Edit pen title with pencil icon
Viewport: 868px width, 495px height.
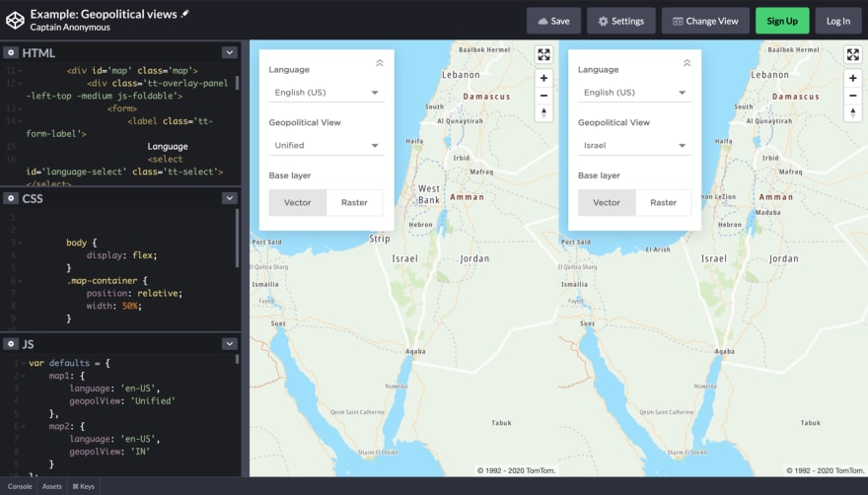click(x=184, y=14)
